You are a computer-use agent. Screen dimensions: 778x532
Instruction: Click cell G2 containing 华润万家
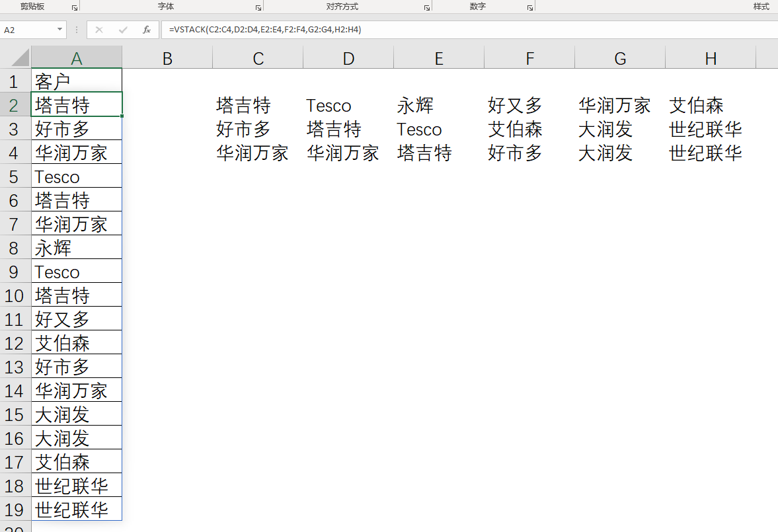click(x=620, y=104)
